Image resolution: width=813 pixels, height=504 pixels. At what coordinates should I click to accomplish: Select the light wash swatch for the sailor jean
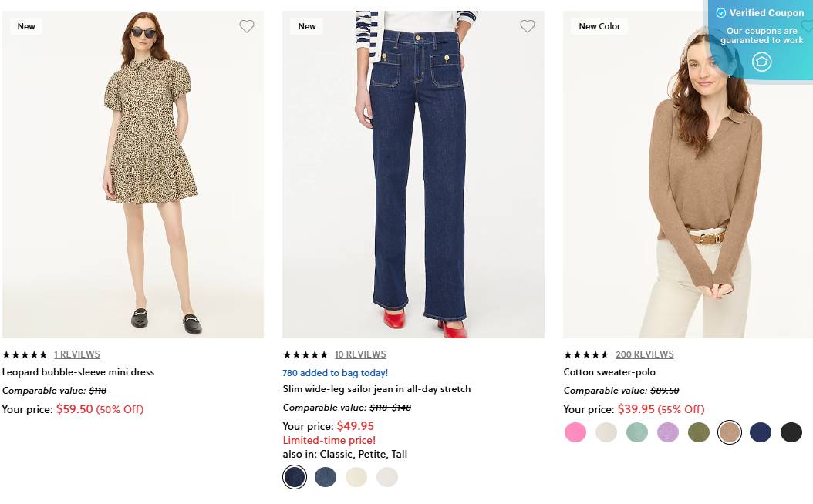(326, 476)
